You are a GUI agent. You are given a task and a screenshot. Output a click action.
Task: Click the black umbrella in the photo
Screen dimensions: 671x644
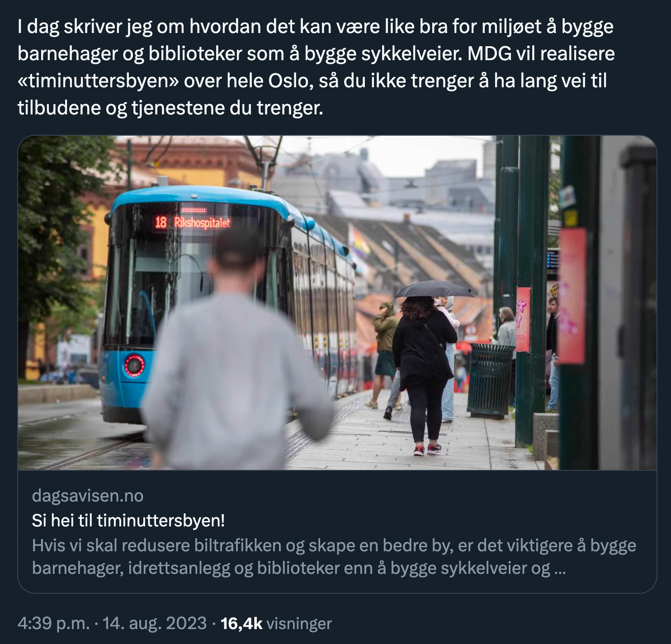tap(434, 289)
